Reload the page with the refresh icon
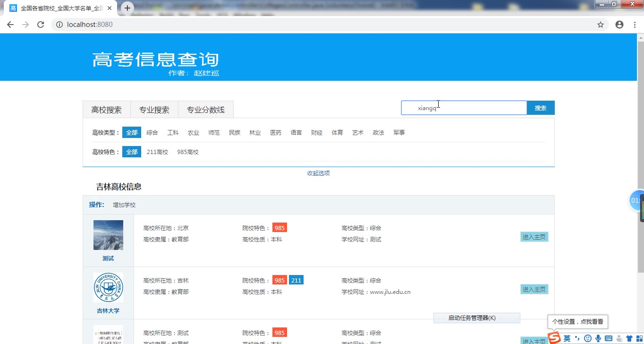644x344 pixels. coord(41,25)
